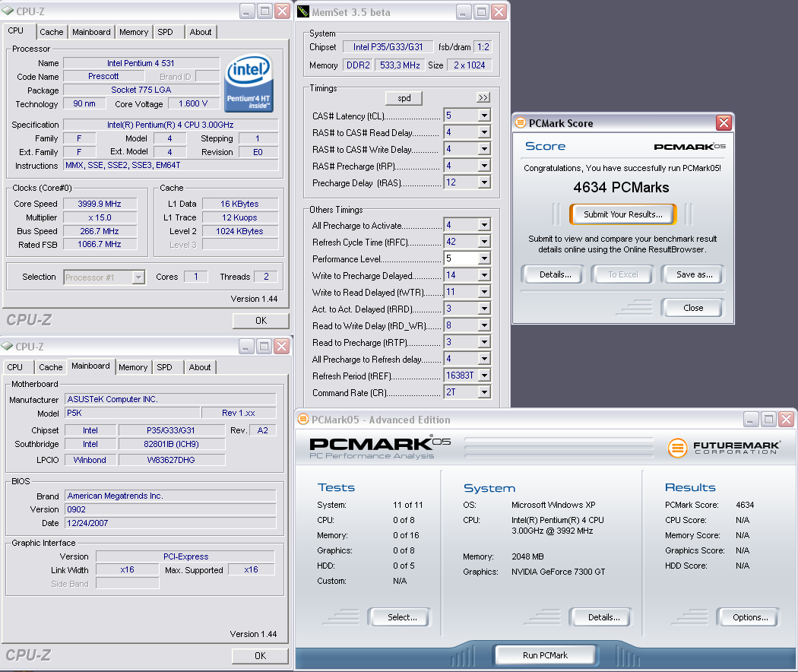Click Submit Your Results button

click(623, 214)
